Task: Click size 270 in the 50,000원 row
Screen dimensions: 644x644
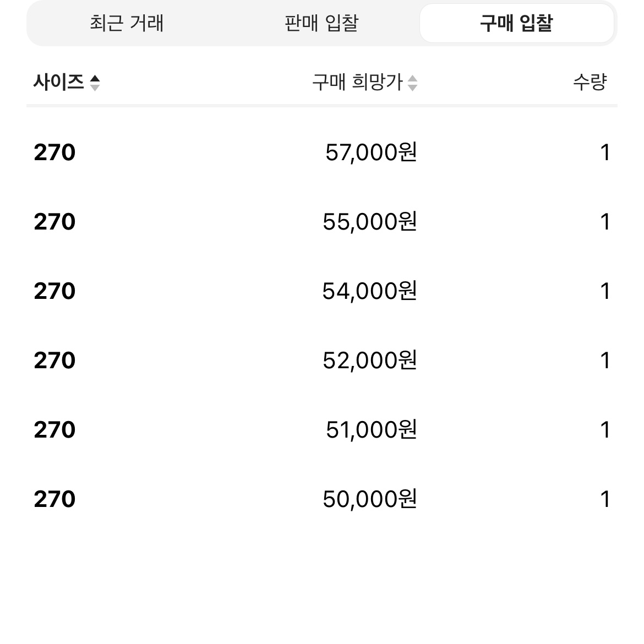Action: pos(54,499)
